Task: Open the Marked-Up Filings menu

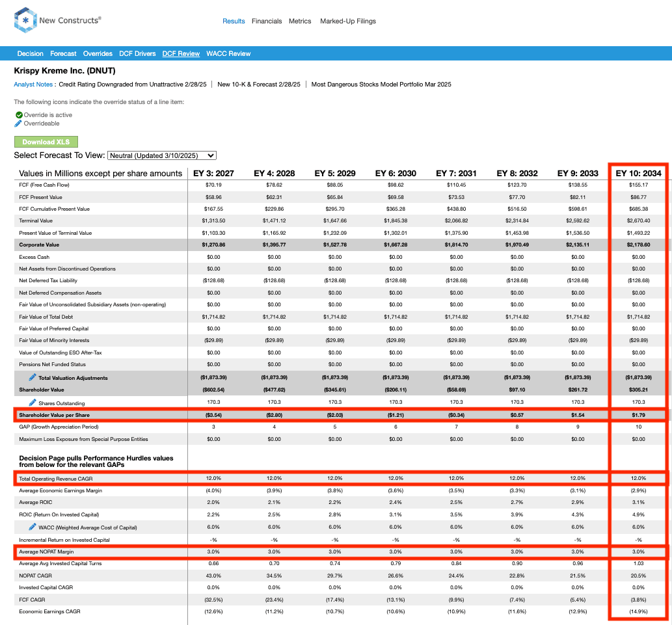Action: point(348,21)
